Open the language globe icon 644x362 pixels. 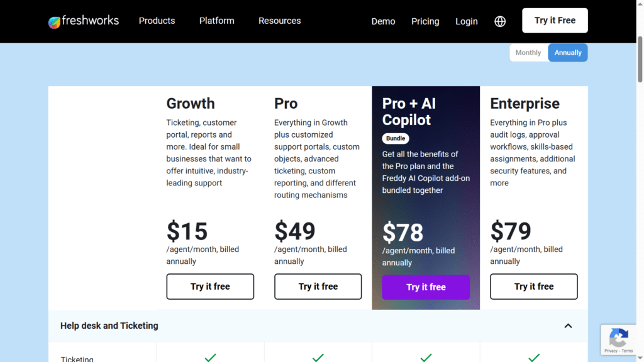click(x=500, y=21)
